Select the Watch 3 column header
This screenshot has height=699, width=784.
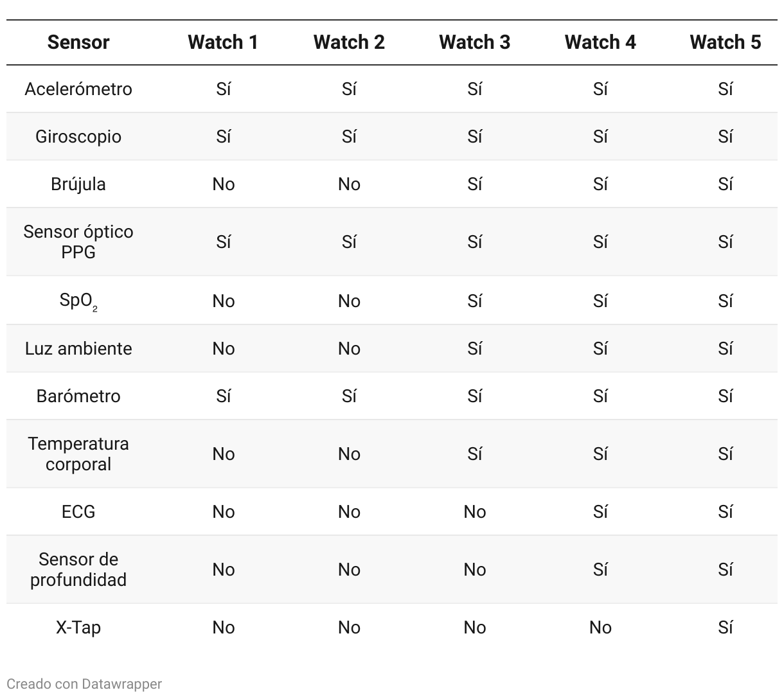[474, 42]
